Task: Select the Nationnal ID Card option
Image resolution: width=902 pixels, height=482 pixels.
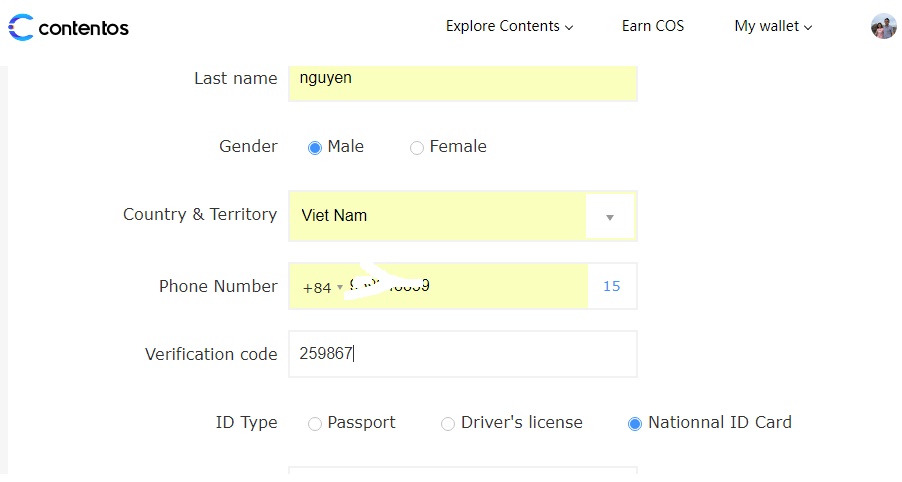Action: coord(634,424)
